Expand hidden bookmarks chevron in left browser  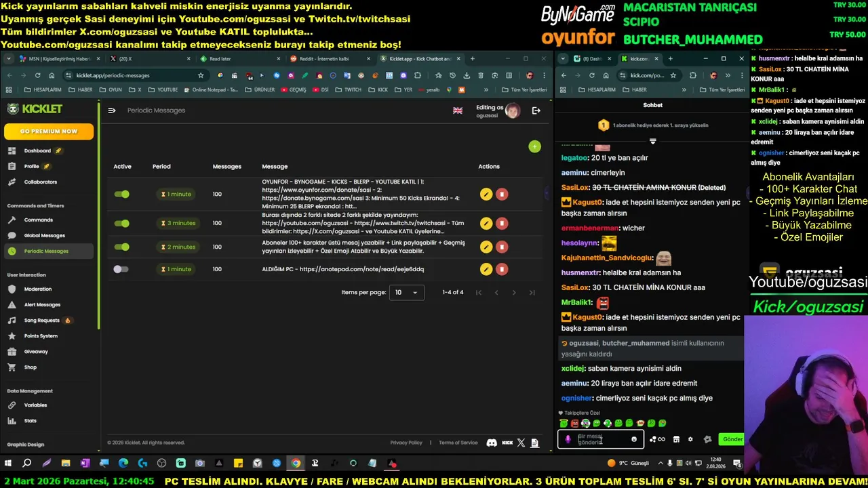coord(486,89)
